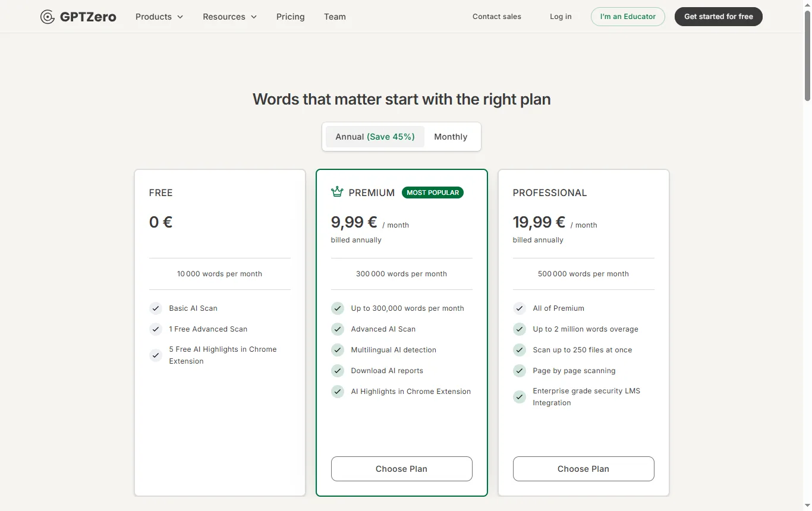This screenshot has width=812, height=511.
Task: Open the Pricing page
Action: [291, 17]
